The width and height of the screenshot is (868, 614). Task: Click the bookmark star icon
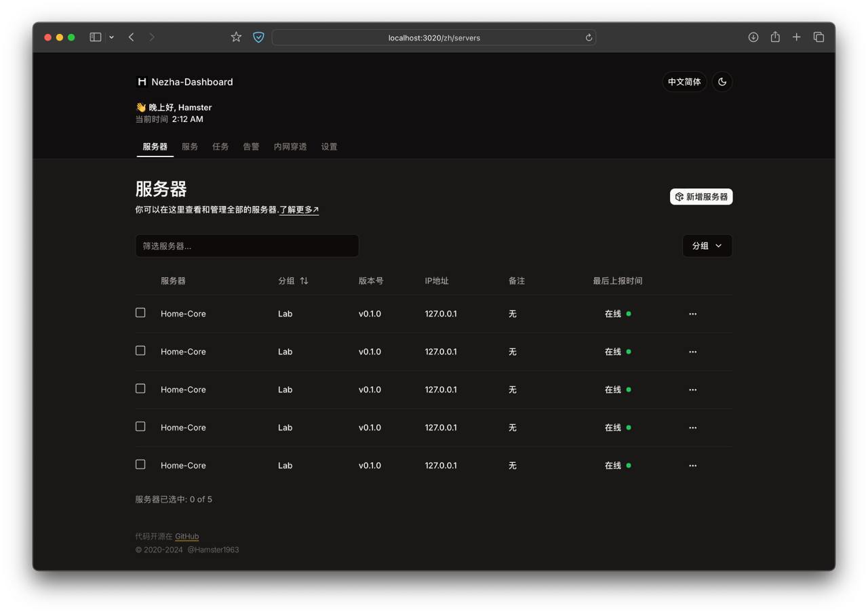(x=236, y=37)
